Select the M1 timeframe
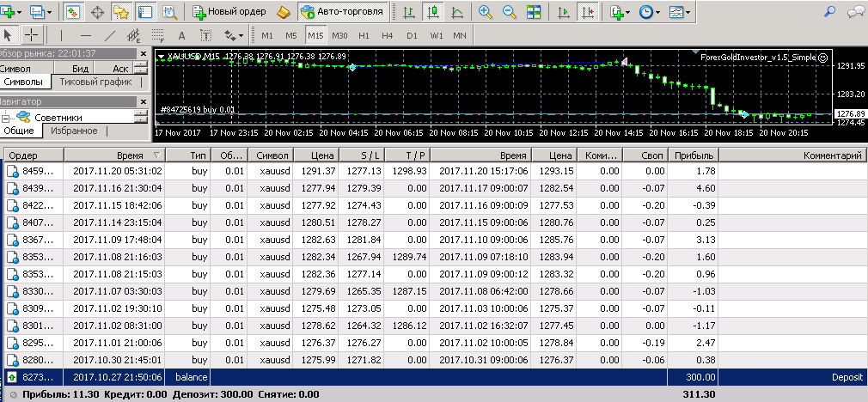868x402 pixels. [267, 36]
